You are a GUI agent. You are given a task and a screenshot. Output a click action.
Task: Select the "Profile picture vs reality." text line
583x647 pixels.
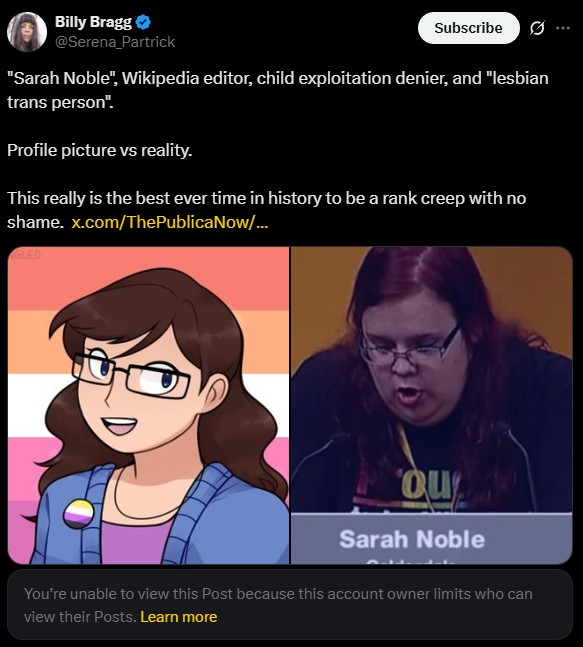[99, 150]
